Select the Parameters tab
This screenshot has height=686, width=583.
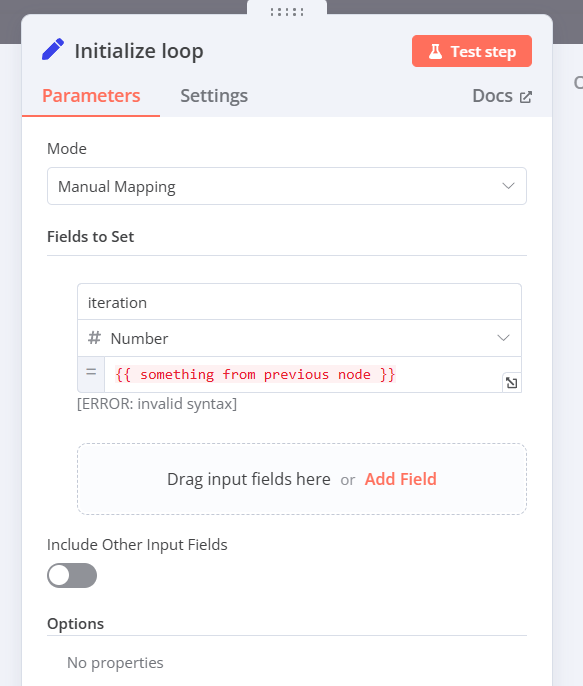coord(91,96)
